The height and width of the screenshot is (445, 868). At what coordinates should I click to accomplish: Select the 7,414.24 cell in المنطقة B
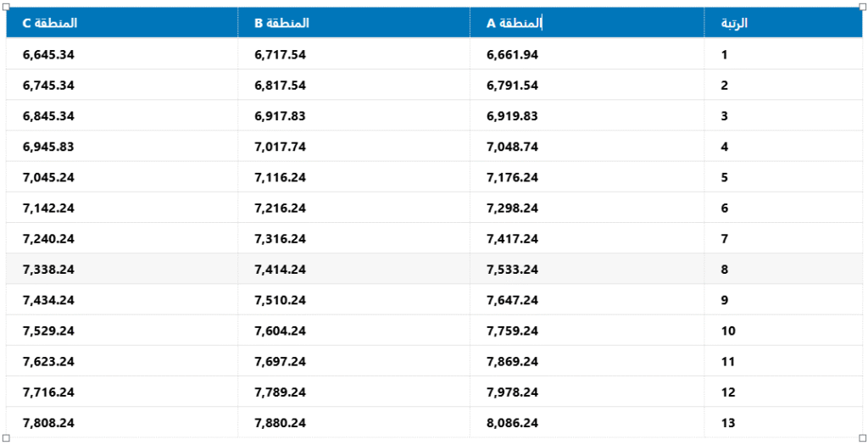point(280,270)
